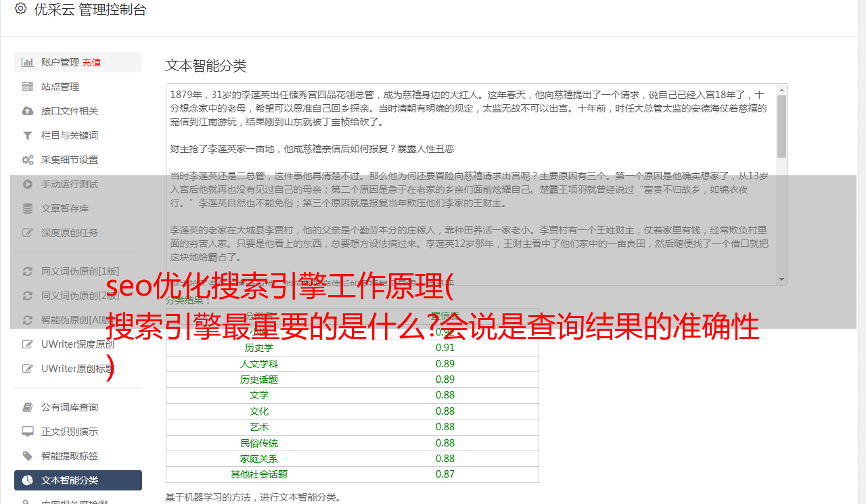
Task: Click the 艺术 category cell
Action: pyautogui.click(x=259, y=427)
